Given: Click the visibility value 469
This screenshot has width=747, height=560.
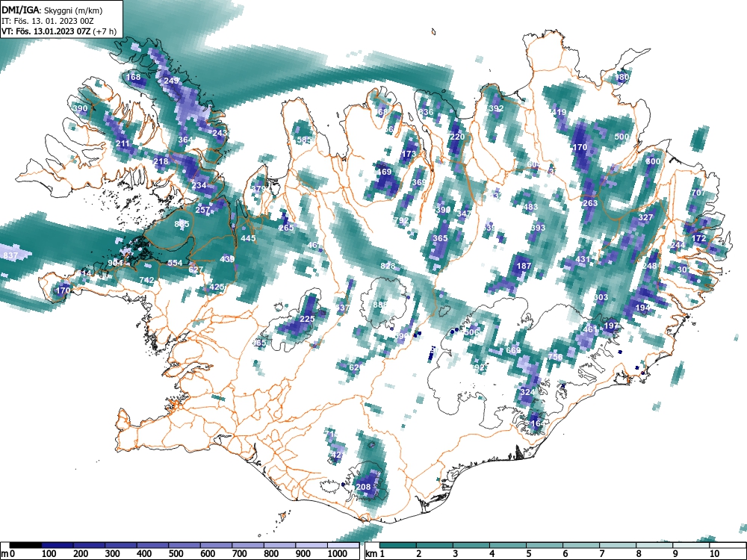Looking at the screenshot, I should click(384, 172).
